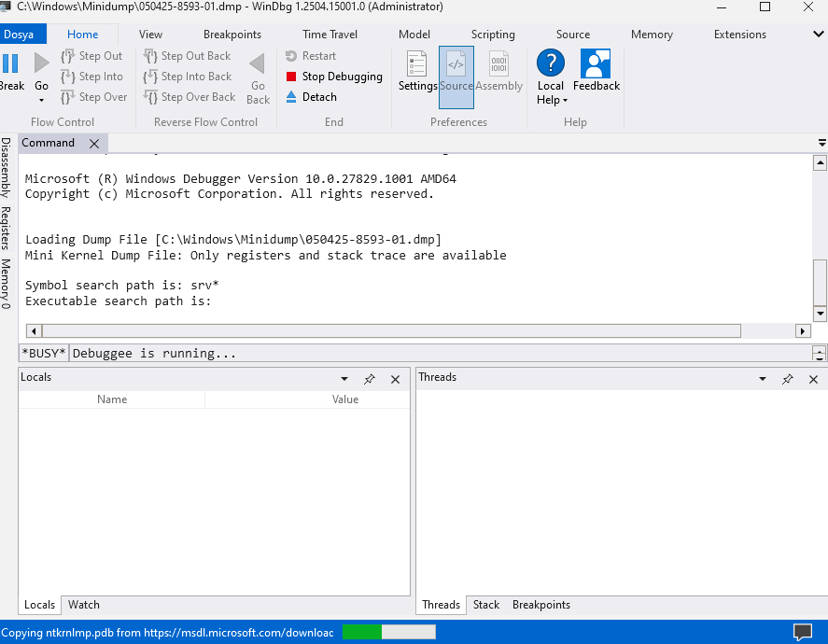The height and width of the screenshot is (644, 828).
Task: Open the Local Help icon
Action: pyautogui.click(x=550, y=63)
